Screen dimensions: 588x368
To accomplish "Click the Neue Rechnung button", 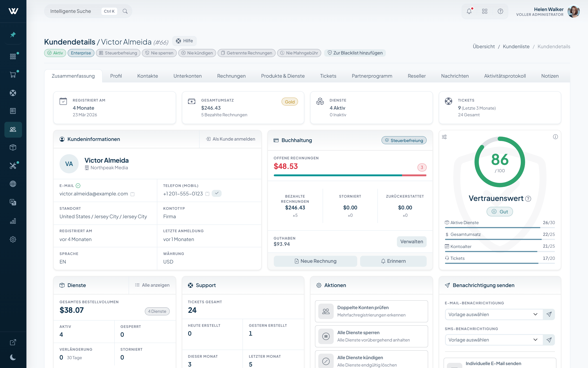I will pyautogui.click(x=315, y=261).
